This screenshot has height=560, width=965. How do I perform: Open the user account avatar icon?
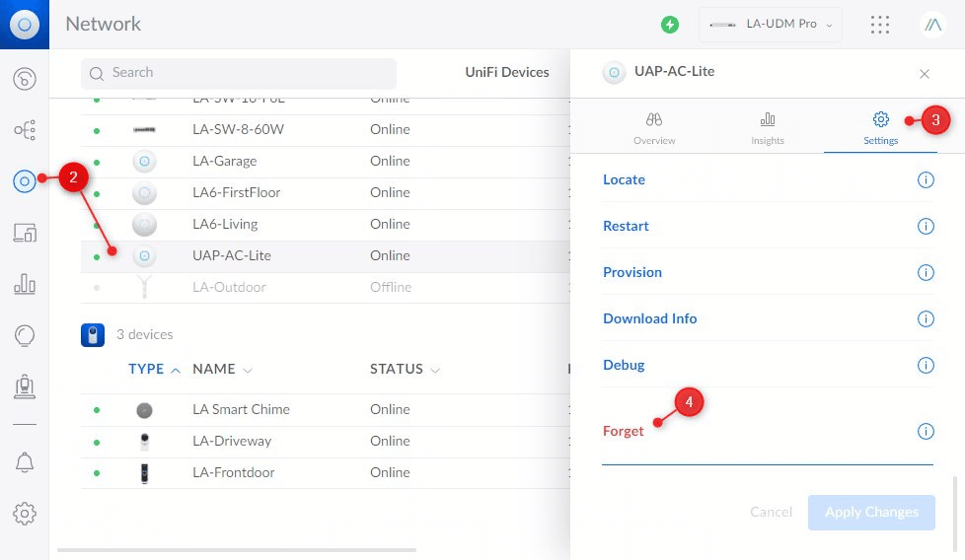pos(933,25)
